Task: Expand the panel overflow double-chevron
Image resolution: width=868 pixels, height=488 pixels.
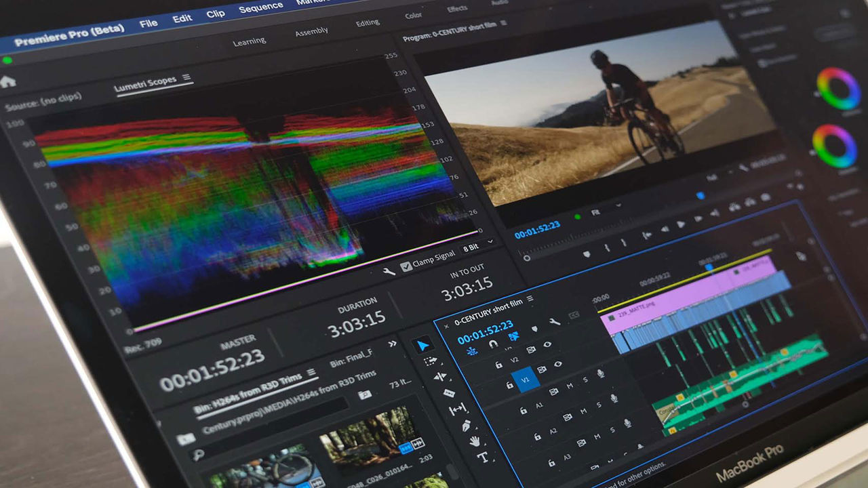Action: click(392, 344)
